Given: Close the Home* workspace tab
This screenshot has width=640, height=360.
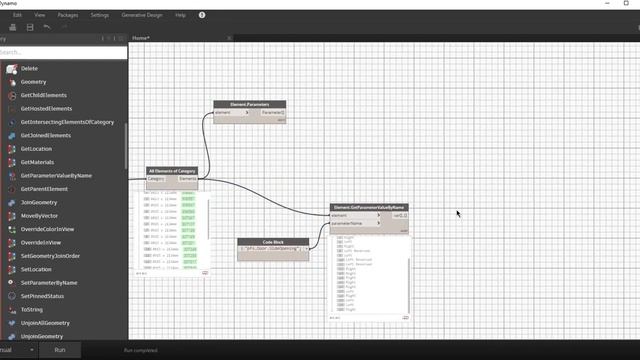Looking at the screenshot, I should coord(229,38).
